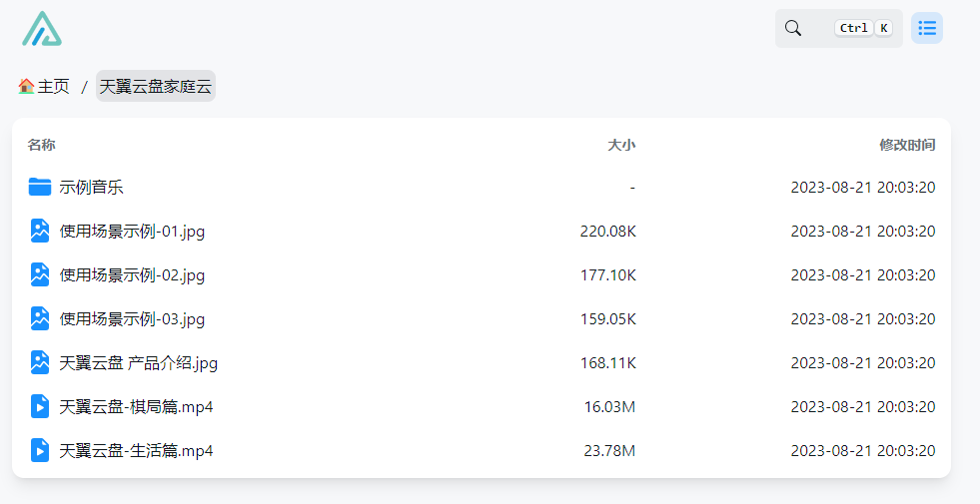The height and width of the screenshot is (504, 980).
Task: Sort files by 修改时间 column header
Action: 907,145
